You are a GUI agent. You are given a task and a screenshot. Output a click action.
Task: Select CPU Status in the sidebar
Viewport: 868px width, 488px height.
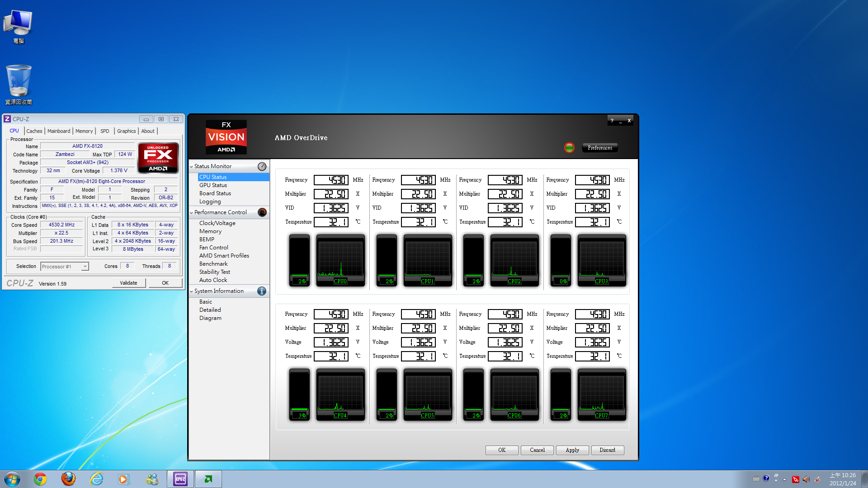(x=233, y=177)
